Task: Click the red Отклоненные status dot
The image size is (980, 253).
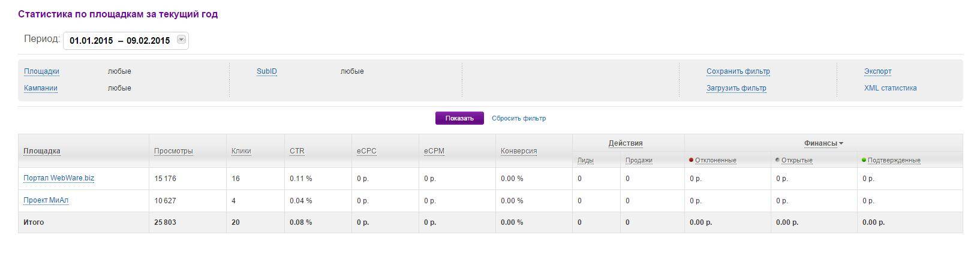Action: 692,160
